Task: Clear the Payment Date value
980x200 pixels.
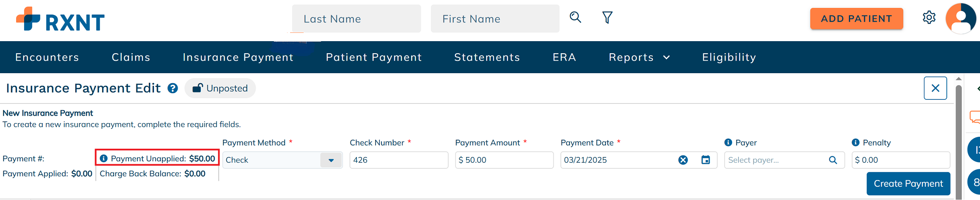Action: 683,160
